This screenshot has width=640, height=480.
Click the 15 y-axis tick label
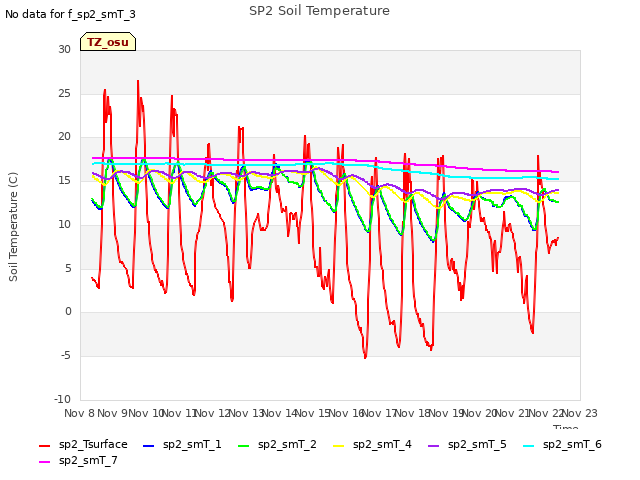[64, 180]
